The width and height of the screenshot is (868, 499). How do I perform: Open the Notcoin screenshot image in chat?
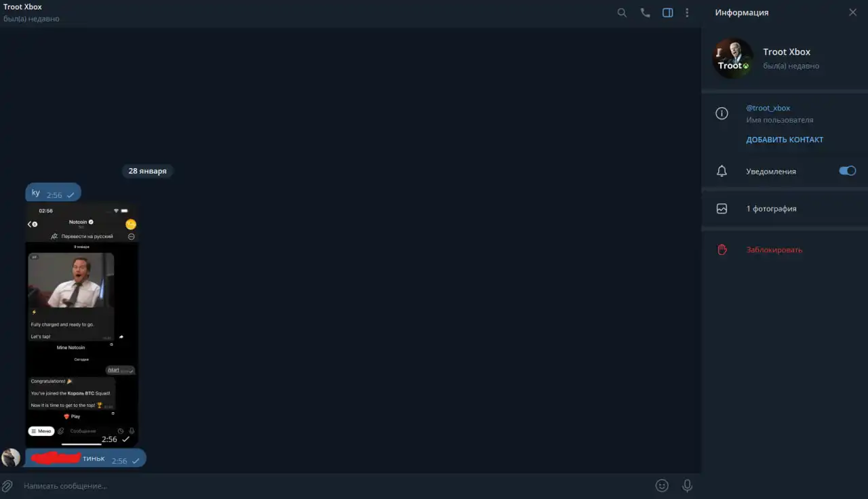click(x=82, y=325)
